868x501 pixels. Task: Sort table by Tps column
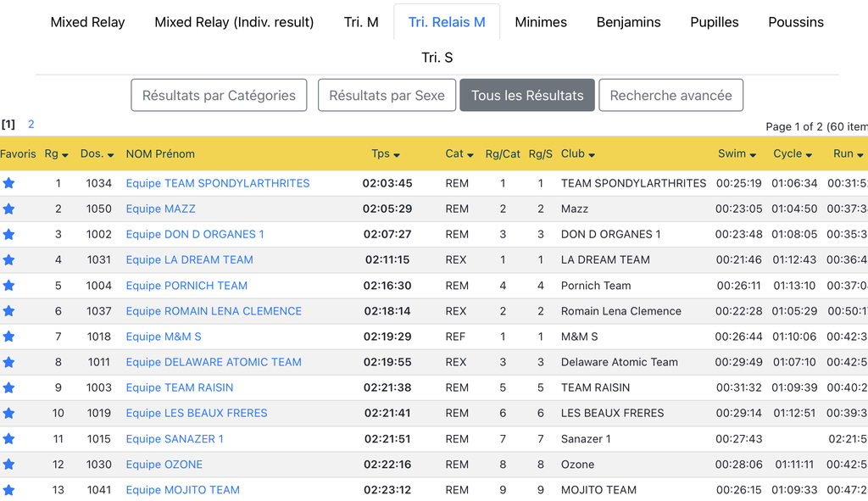386,154
